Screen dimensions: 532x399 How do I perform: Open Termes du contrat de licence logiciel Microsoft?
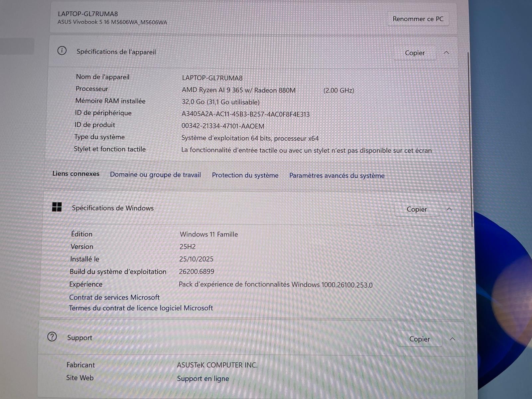point(141,308)
